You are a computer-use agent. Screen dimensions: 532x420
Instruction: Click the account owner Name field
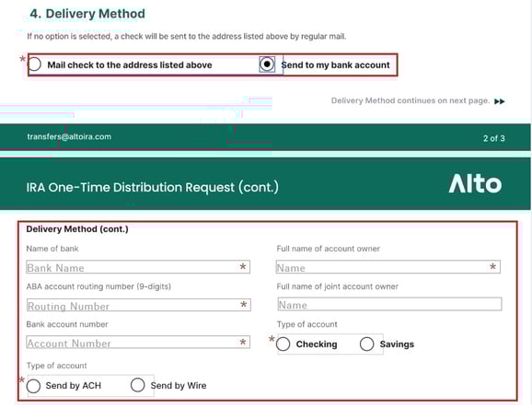(388, 267)
